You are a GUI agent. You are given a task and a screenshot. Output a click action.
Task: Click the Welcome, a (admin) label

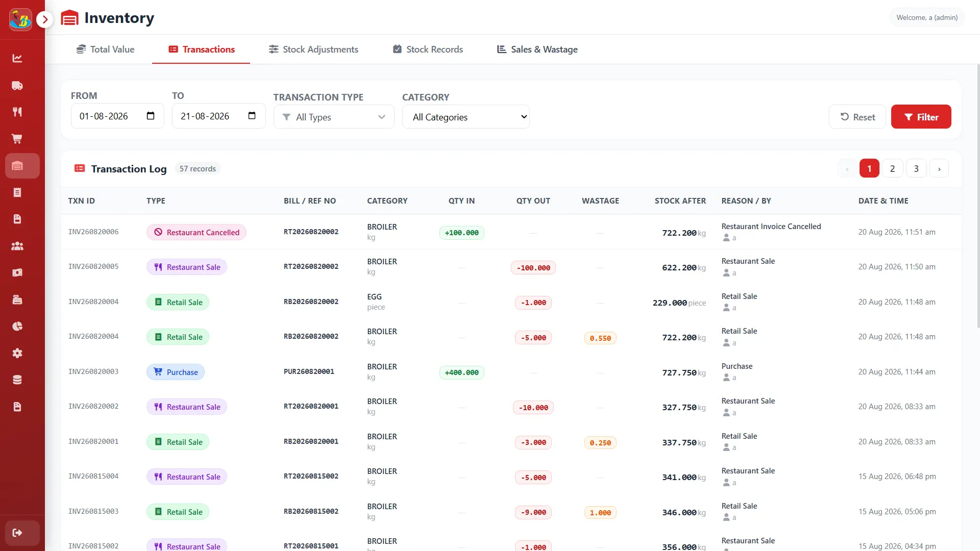tap(927, 17)
